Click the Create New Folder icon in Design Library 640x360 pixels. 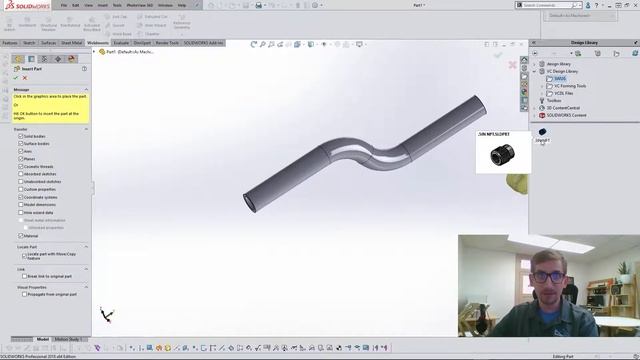coord(616,53)
